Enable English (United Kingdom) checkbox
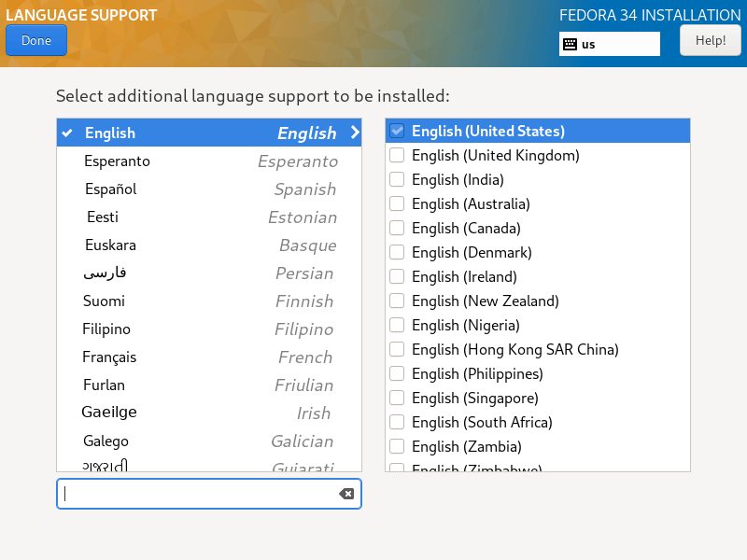This screenshot has width=747, height=560. [x=397, y=156]
